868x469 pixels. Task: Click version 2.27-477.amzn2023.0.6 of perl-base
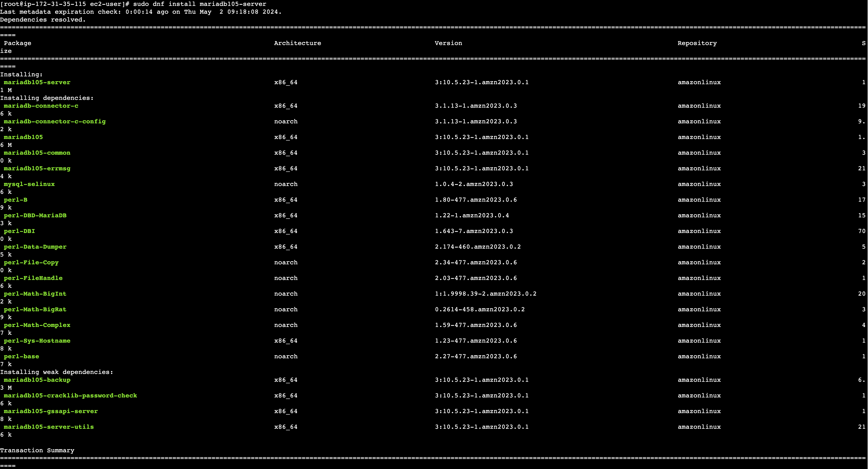coord(476,356)
